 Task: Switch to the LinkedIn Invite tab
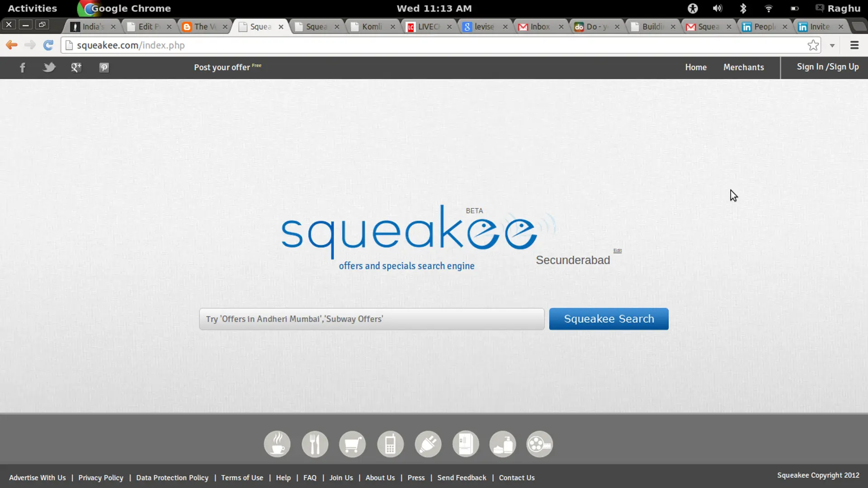[x=820, y=27]
